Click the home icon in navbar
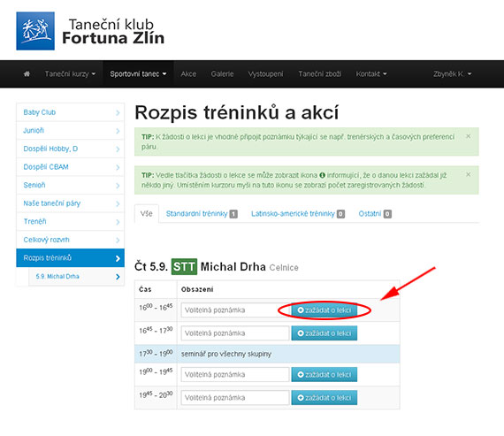 tap(27, 74)
